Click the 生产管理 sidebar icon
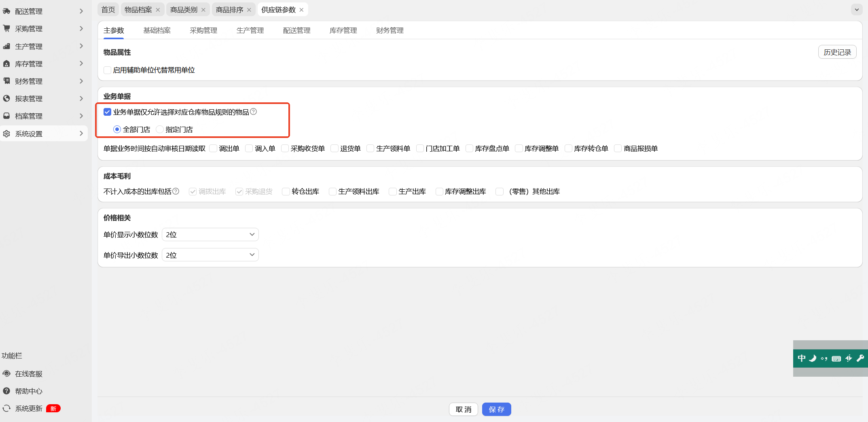This screenshot has width=868, height=422. 6,46
